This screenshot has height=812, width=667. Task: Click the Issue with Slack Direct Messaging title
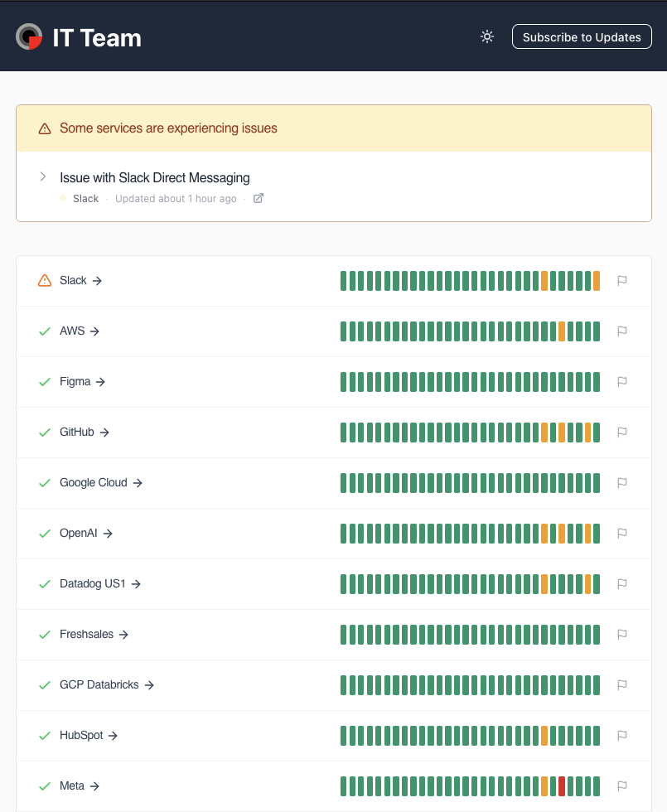(155, 177)
